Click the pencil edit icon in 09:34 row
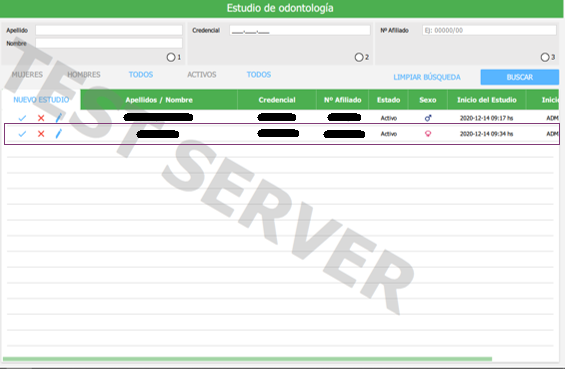This screenshot has height=369, width=565. tap(58, 133)
